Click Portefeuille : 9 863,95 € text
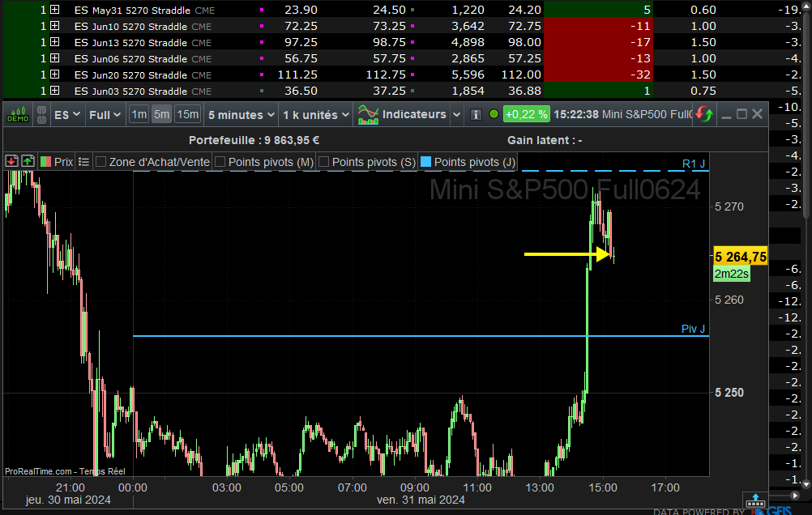The image size is (812, 515). [x=254, y=140]
